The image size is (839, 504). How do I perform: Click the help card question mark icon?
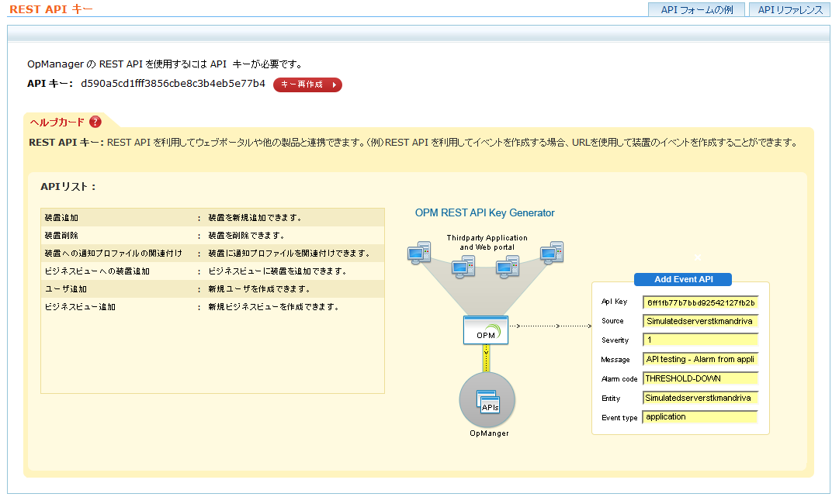[x=95, y=122]
